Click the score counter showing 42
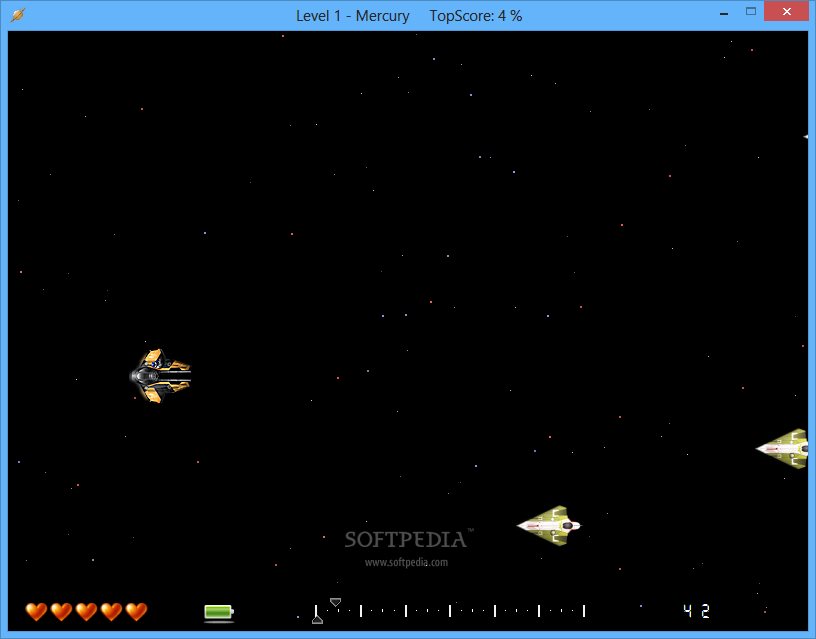Viewport: 816px width, 639px height. 697,611
